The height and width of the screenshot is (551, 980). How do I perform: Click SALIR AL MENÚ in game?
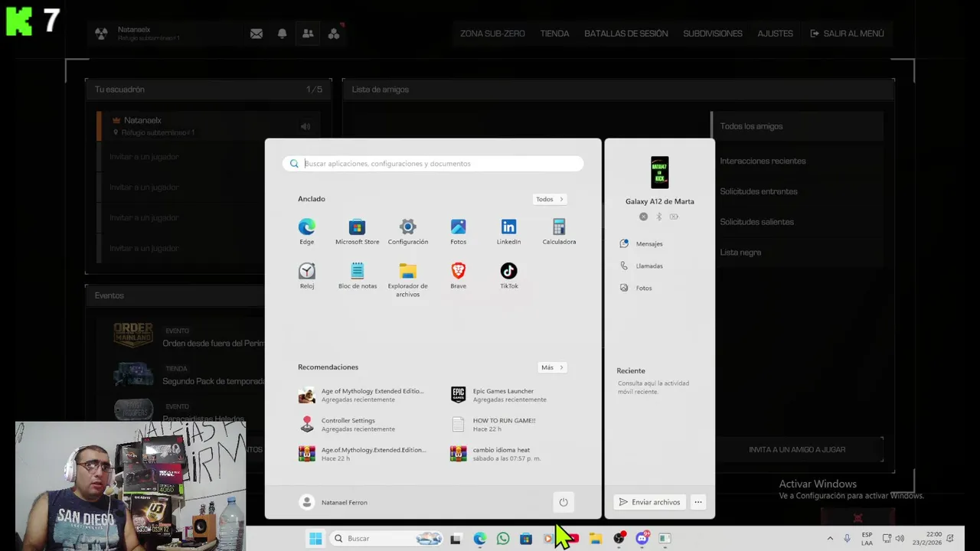click(847, 34)
